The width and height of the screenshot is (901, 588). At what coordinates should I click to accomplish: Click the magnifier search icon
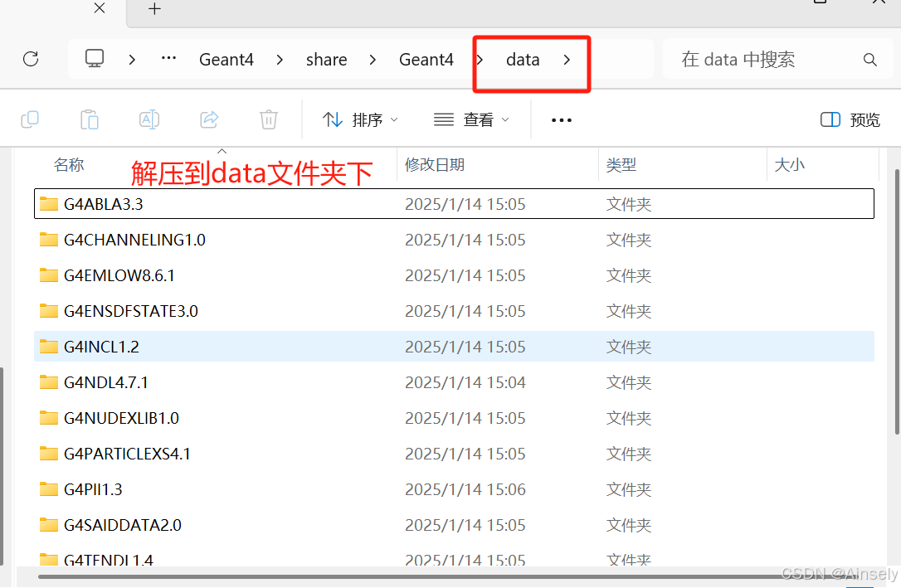click(870, 60)
